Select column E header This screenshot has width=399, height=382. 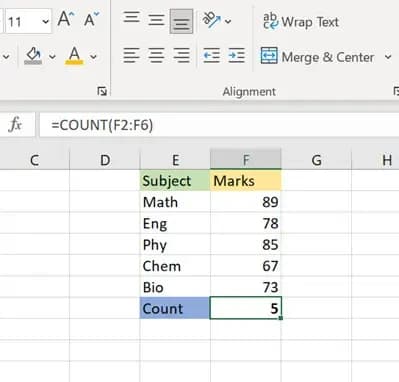(x=175, y=160)
